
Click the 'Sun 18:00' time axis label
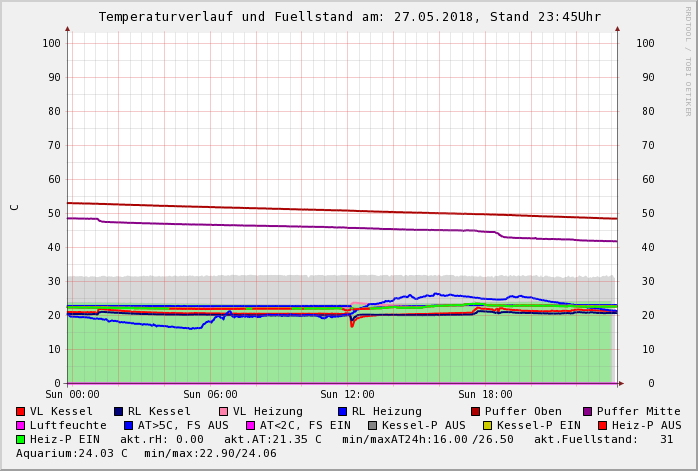pyautogui.click(x=485, y=395)
